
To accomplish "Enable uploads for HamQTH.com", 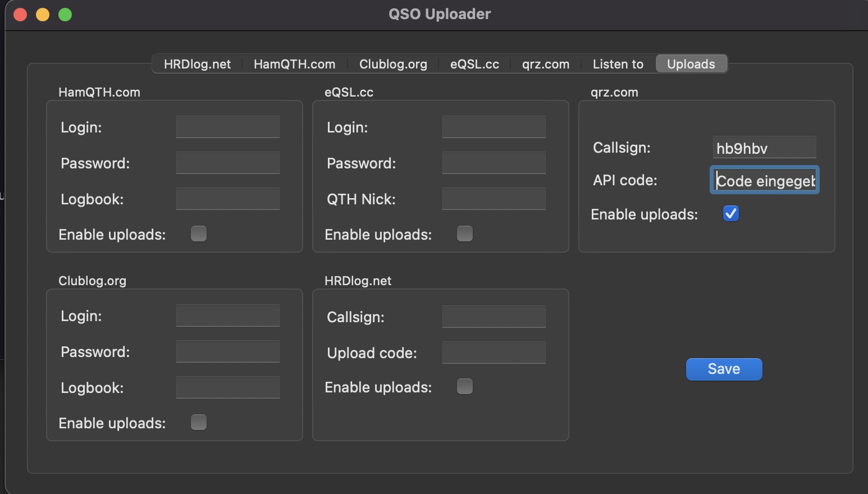I will 199,234.
